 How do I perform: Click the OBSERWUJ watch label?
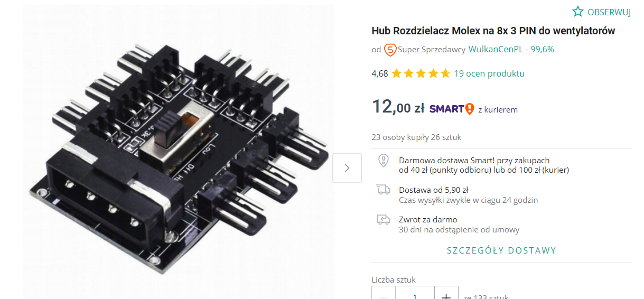pyautogui.click(x=609, y=12)
